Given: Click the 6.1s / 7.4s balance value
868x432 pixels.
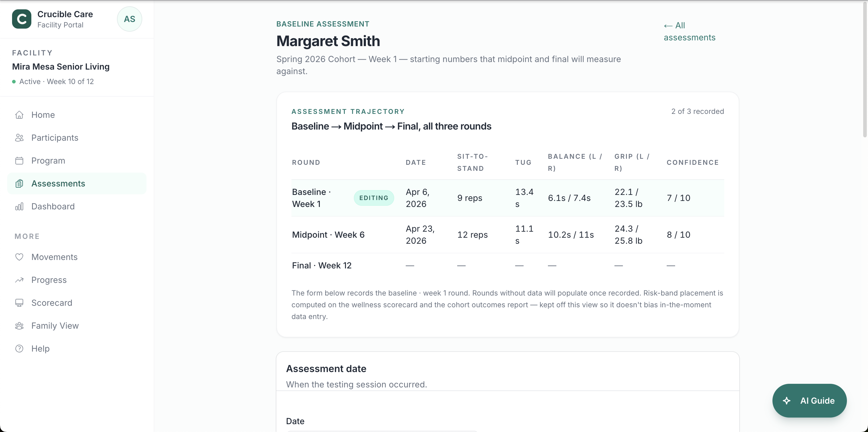Looking at the screenshot, I should click(569, 198).
